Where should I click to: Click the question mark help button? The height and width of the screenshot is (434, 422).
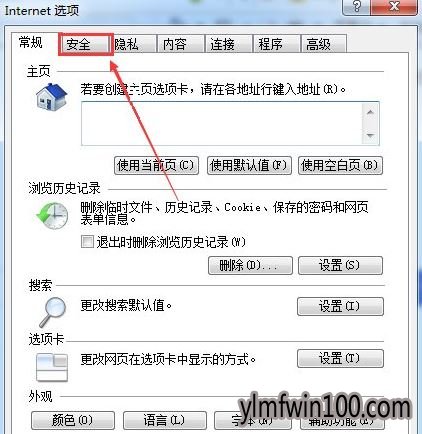click(356, 7)
